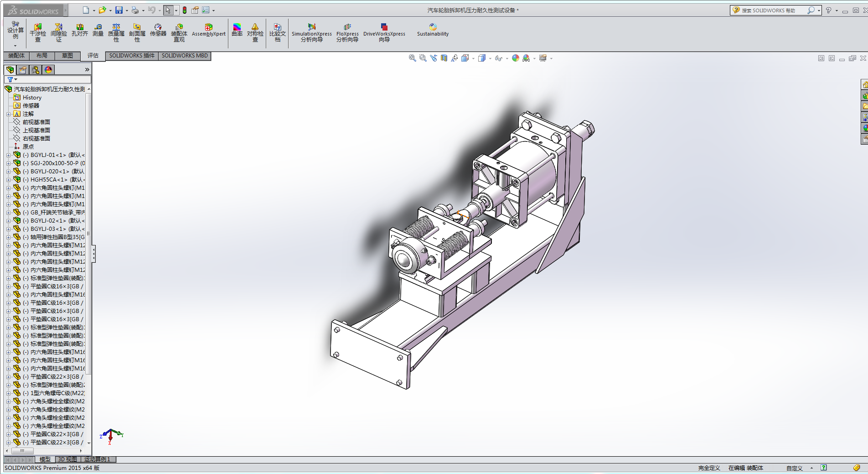Click the rebuild traffic light icon
The width and height of the screenshot is (868, 474).
click(x=185, y=10)
